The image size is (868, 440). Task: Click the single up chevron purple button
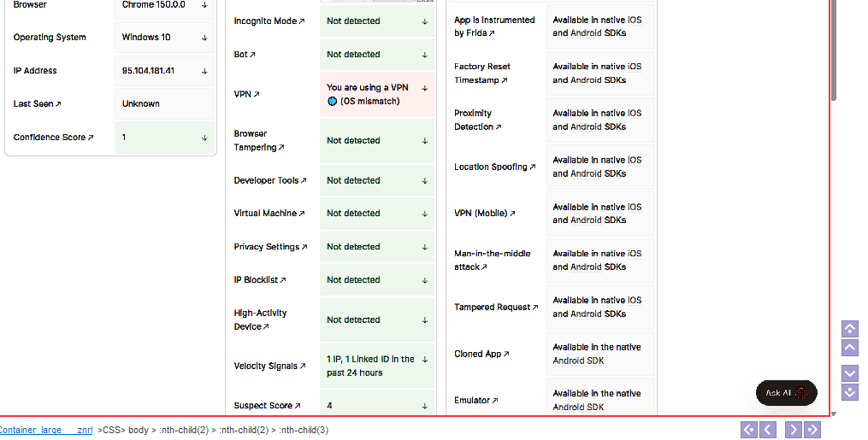(x=850, y=348)
